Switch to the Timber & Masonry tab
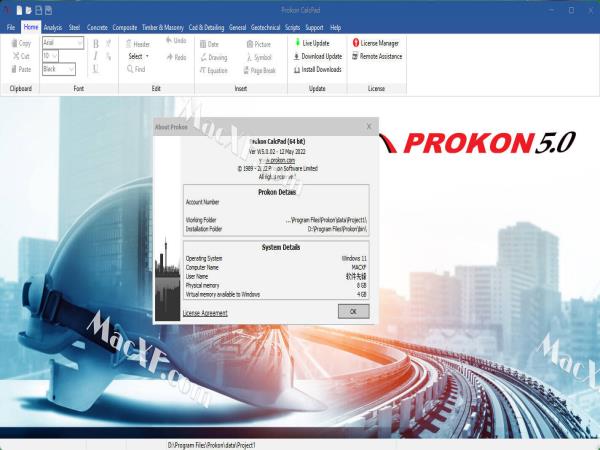This screenshot has height=450, width=600. pos(163,28)
